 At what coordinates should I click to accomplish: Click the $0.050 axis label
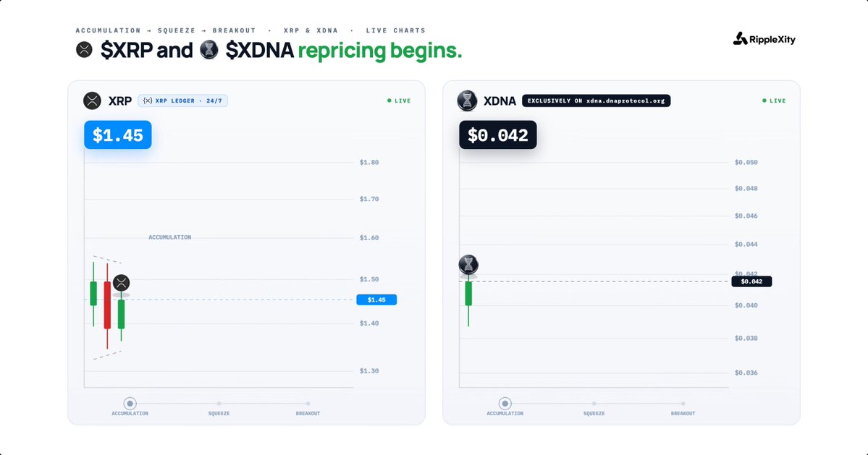point(746,163)
